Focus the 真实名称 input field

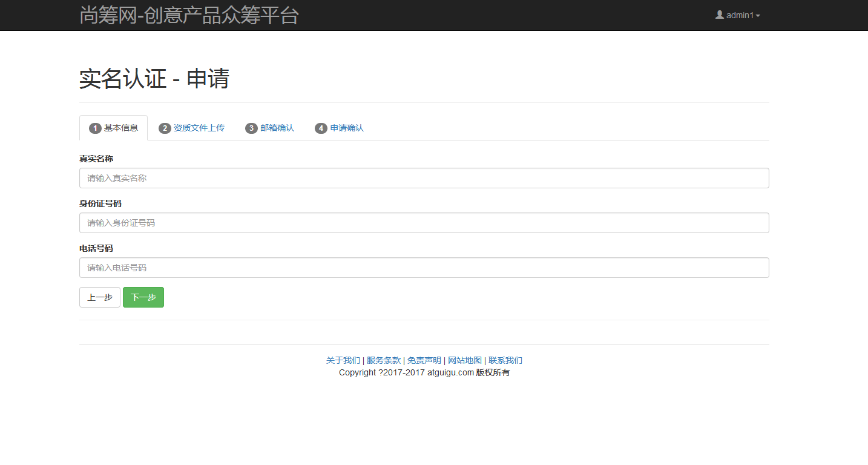(x=424, y=177)
